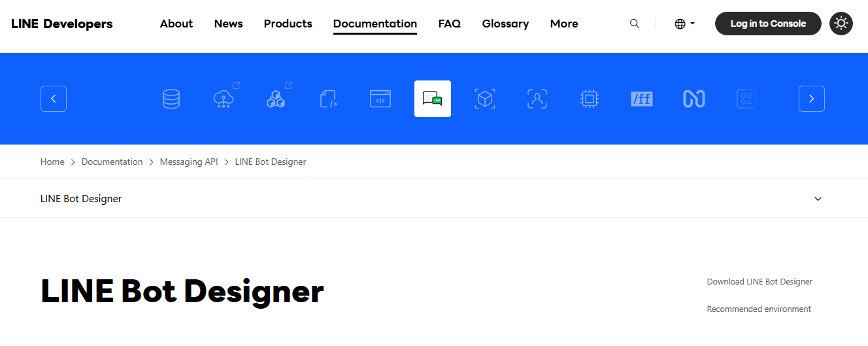Open the cloud network icon in carousel
Image resolution: width=868 pixels, height=346 pixels.
point(224,99)
